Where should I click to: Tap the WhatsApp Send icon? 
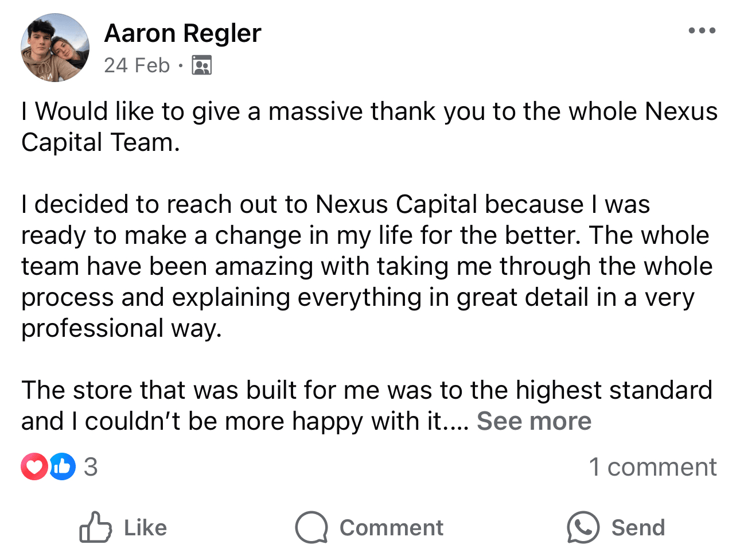[x=583, y=527]
